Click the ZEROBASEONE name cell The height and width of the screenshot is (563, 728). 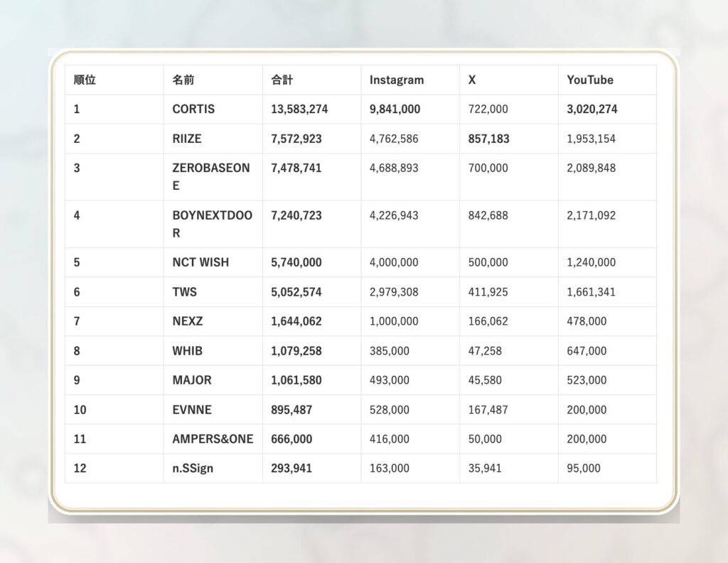(210, 176)
